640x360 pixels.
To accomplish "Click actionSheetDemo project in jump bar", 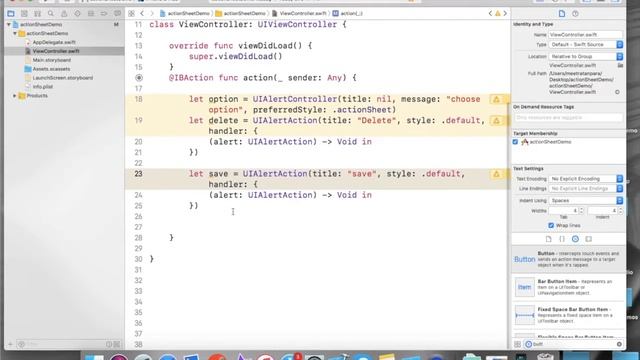I will coord(184,13).
